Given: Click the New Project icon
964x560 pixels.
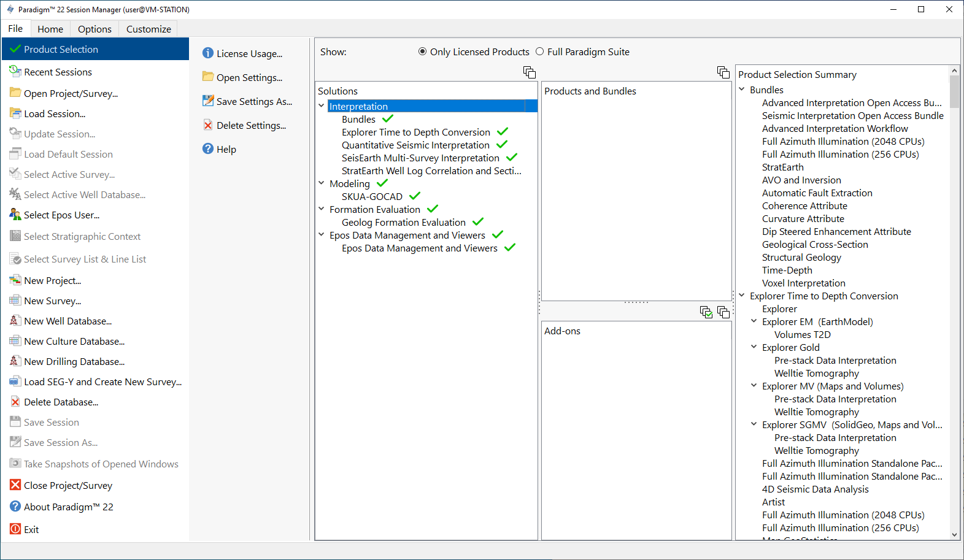Looking at the screenshot, I should [x=15, y=280].
